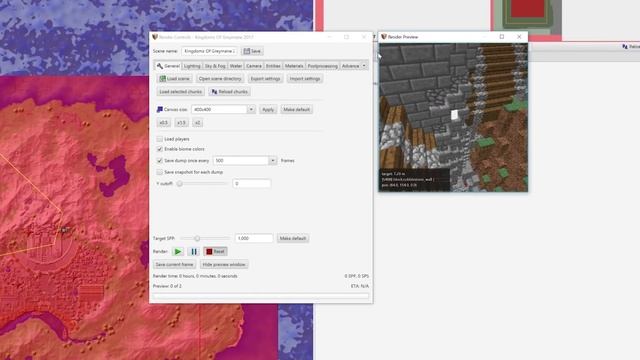This screenshot has height=360, width=640.
Task: Click the Scene name text field
Action: coord(209,51)
